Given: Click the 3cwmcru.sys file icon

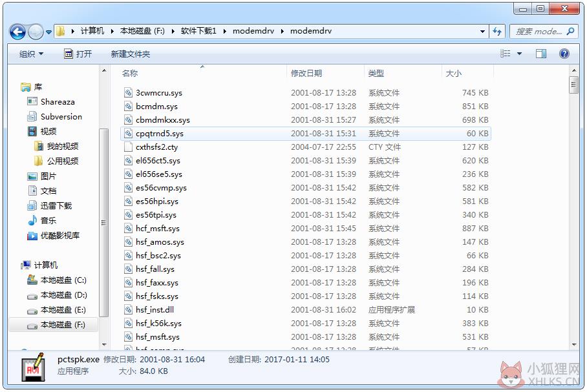Looking at the screenshot, I should [x=128, y=93].
